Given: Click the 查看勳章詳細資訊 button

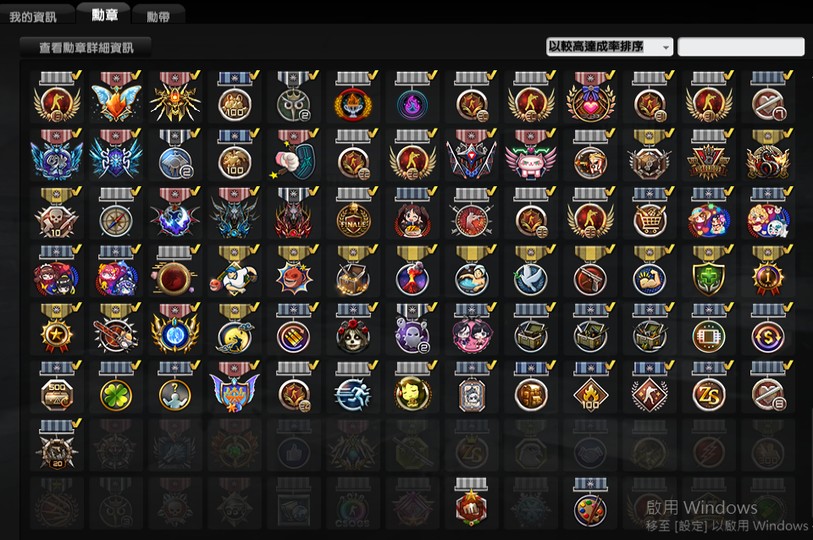Looking at the screenshot, I should click(x=86, y=48).
